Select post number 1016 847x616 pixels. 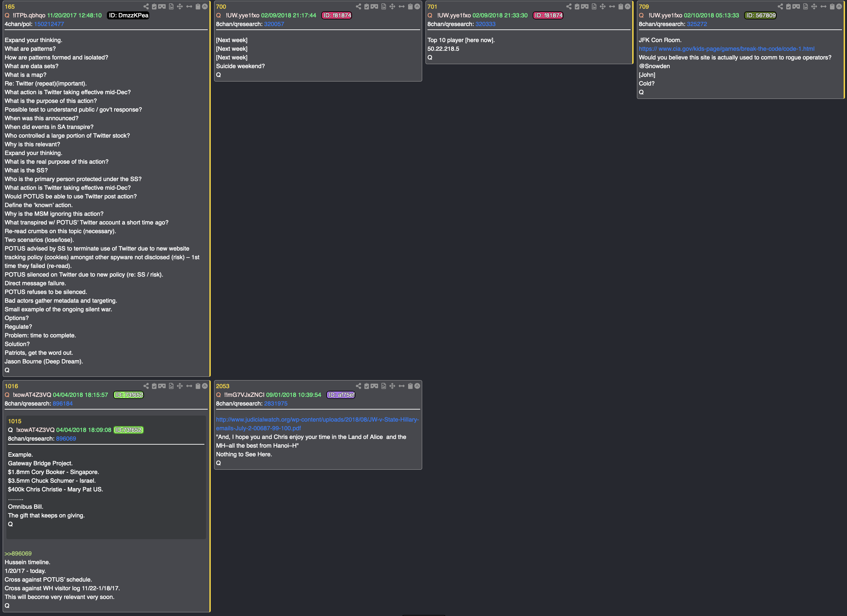(11, 386)
